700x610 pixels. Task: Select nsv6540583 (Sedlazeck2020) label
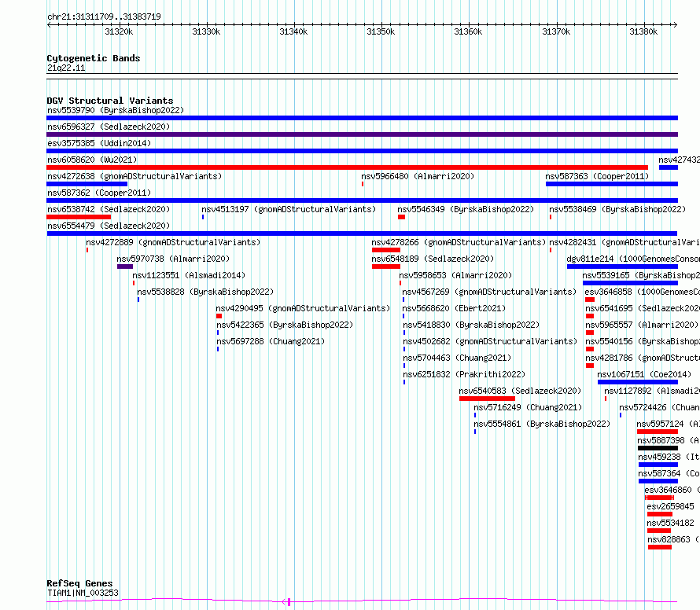520,391
